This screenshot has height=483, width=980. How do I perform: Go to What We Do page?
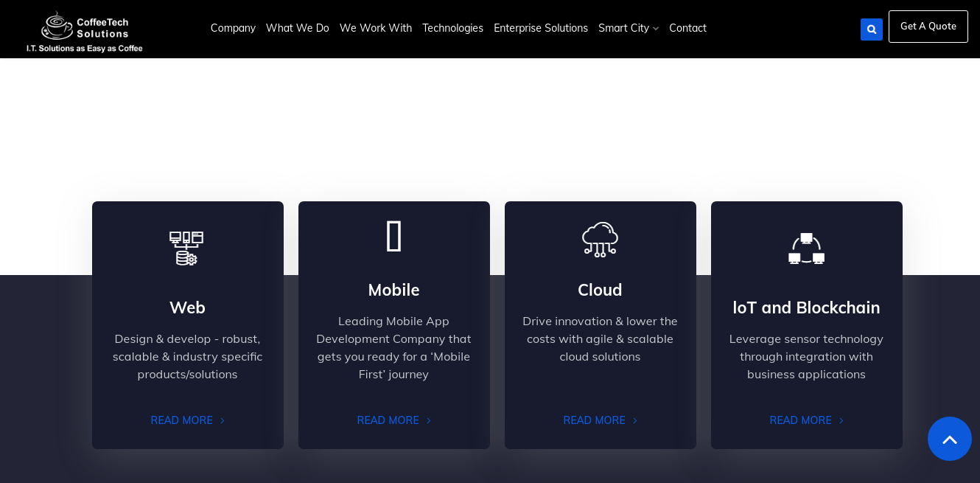tap(297, 28)
